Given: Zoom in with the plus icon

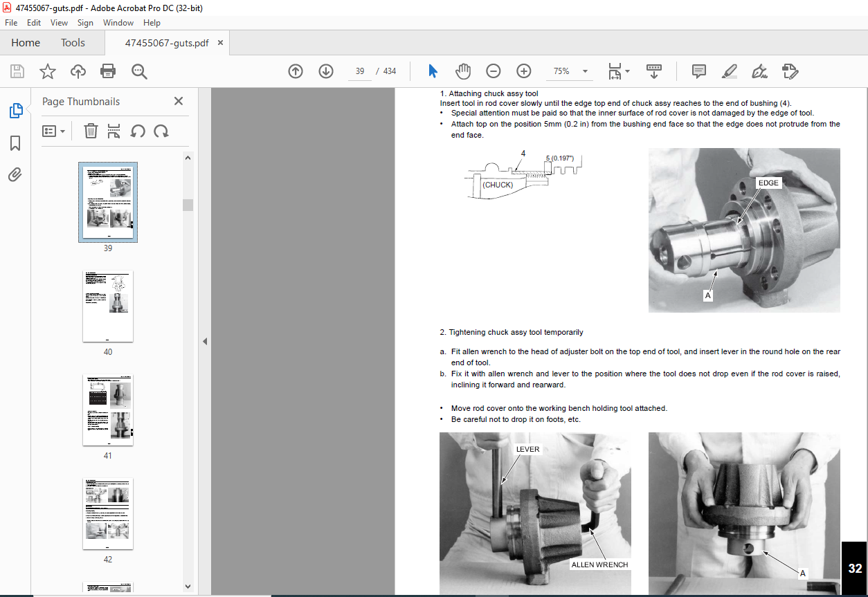Looking at the screenshot, I should [524, 71].
